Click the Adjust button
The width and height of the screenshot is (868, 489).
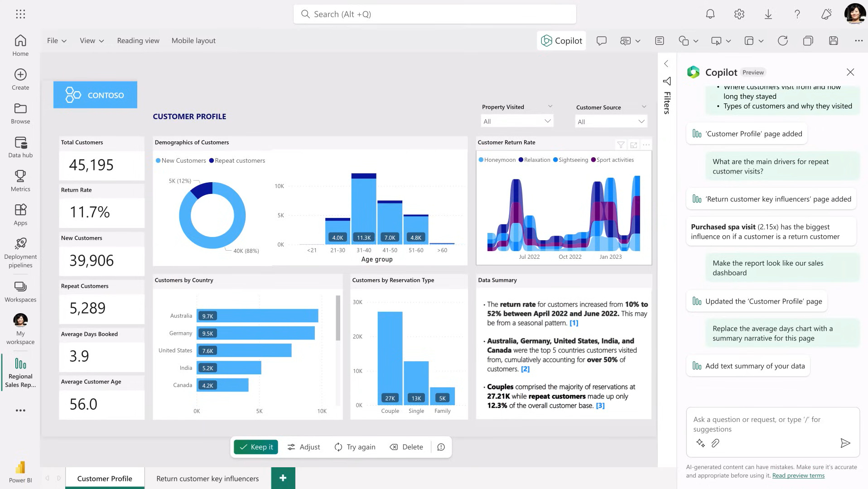pos(304,447)
